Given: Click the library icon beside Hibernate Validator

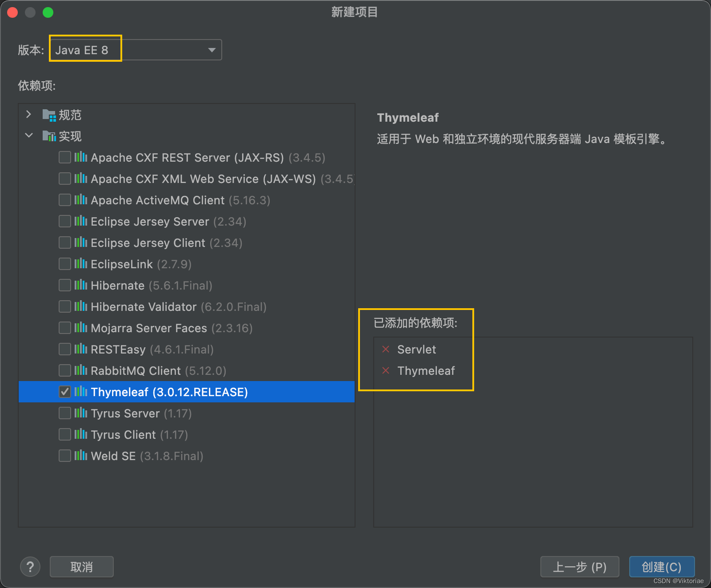Looking at the screenshot, I should tap(81, 306).
